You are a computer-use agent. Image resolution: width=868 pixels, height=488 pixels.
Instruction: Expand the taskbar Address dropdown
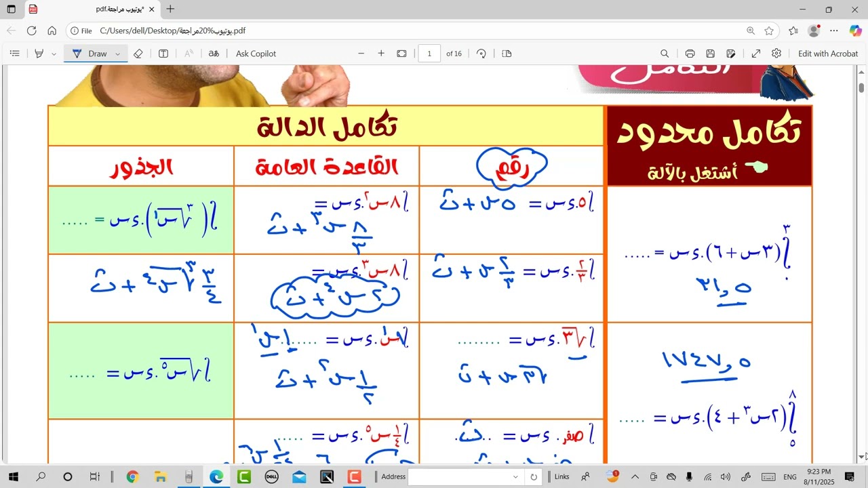pyautogui.click(x=516, y=476)
